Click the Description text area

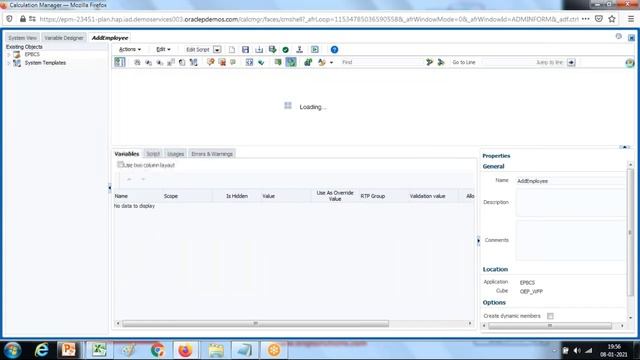pos(570,203)
